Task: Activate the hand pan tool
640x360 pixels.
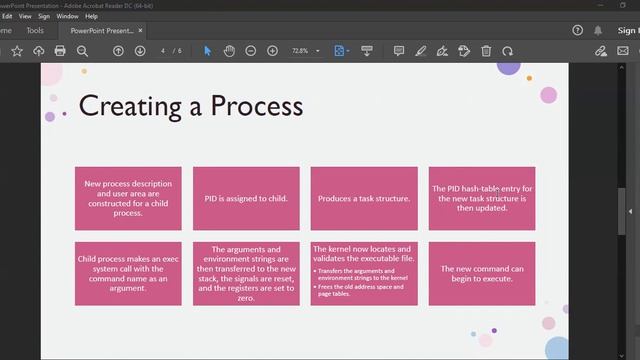Action: 229,51
